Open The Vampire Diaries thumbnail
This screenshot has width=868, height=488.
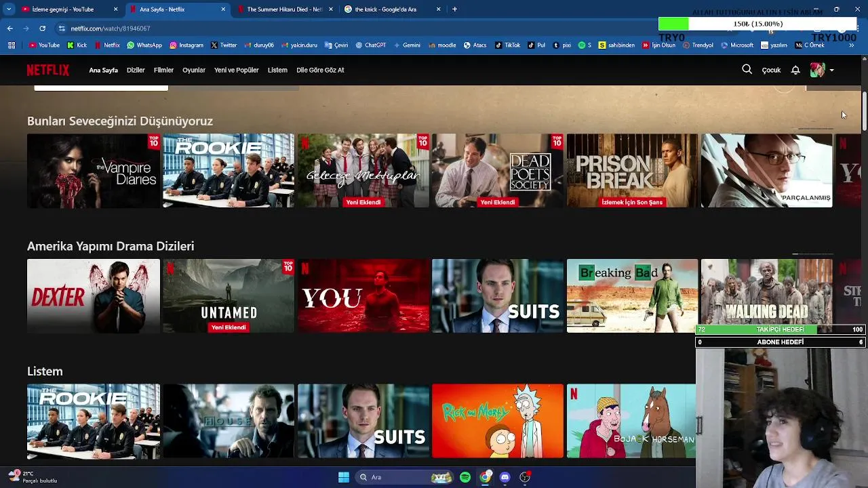coord(94,170)
